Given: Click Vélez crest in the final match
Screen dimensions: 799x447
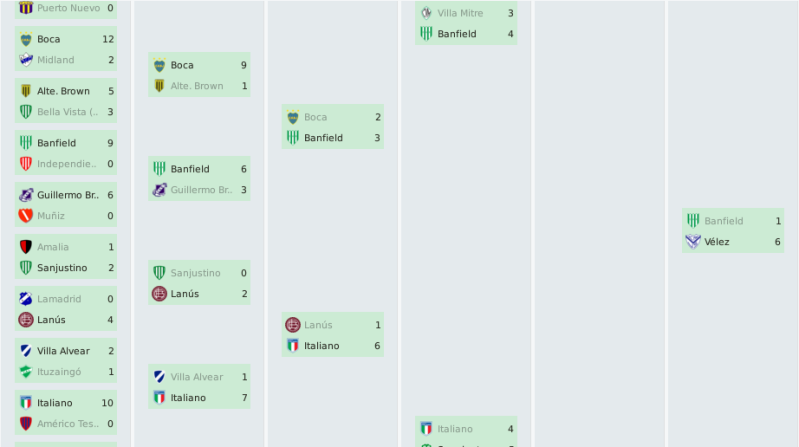Looking at the screenshot, I should point(693,242).
